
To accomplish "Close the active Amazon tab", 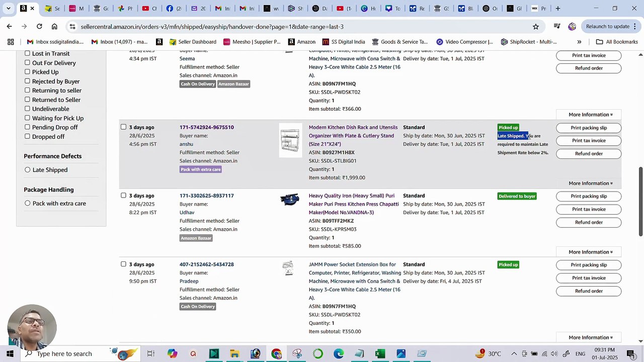I will (x=33, y=9).
